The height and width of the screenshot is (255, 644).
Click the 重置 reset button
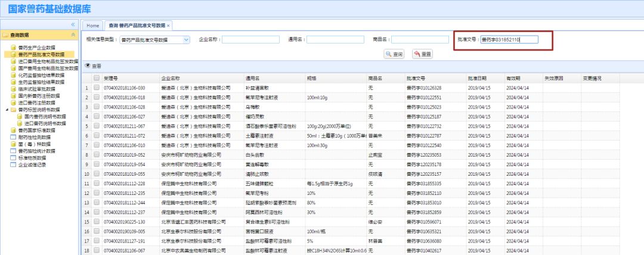(423, 54)
